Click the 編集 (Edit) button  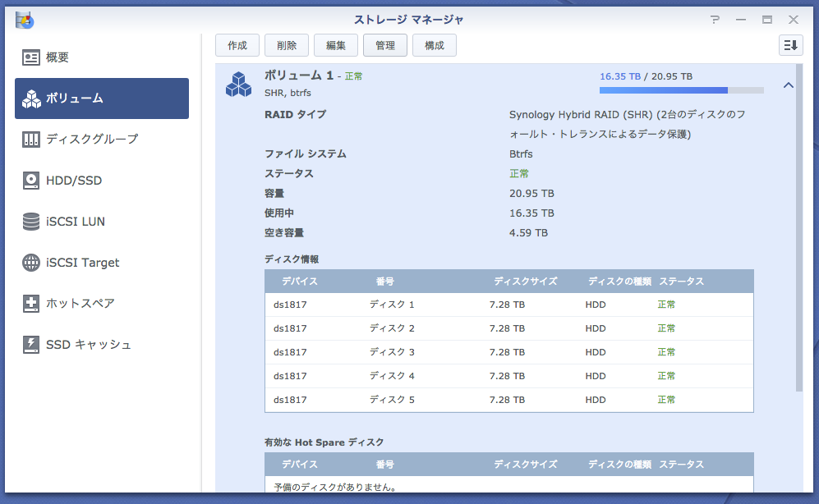(x=335, y=45)
